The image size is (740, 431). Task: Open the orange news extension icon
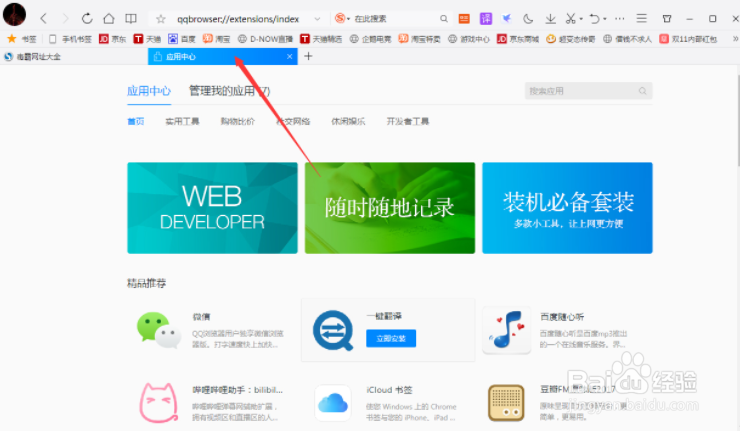point(464,18)
